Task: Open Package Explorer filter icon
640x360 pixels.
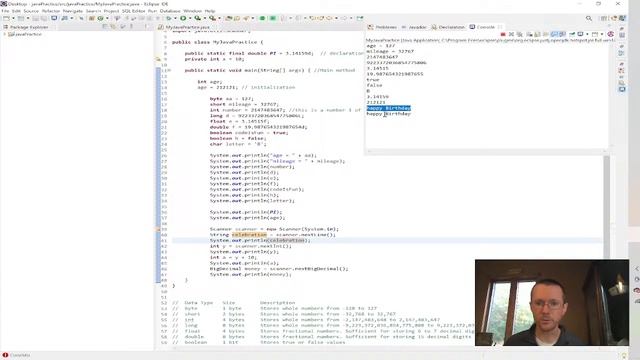Action: click(122, 27)
